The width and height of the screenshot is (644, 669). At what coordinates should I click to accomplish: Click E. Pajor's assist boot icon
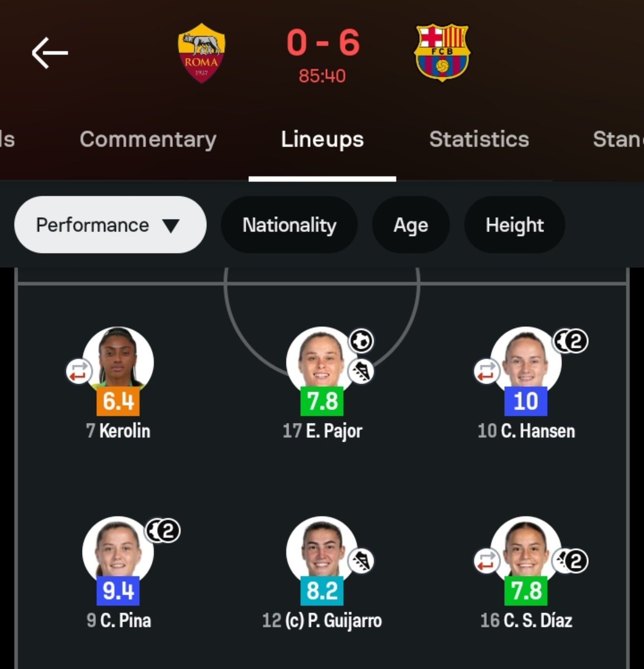361,371
